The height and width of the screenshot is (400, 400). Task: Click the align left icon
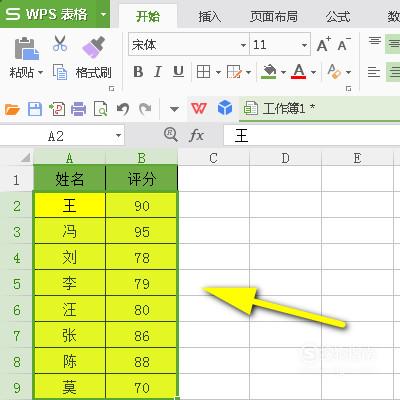374,72
